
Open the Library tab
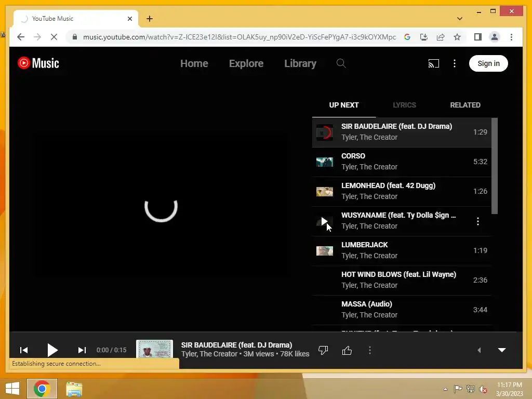click(300, 63)
